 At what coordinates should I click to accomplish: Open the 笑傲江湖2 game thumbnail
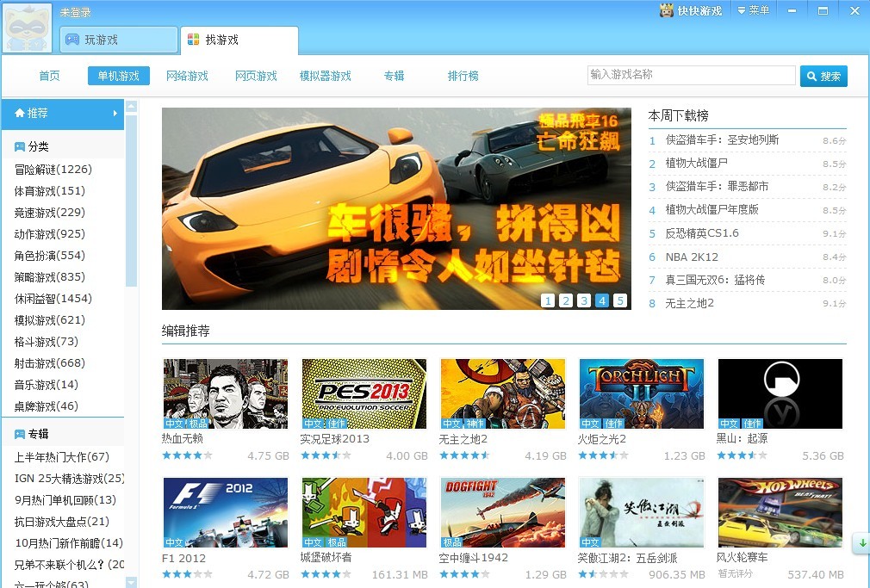[642, 512]
